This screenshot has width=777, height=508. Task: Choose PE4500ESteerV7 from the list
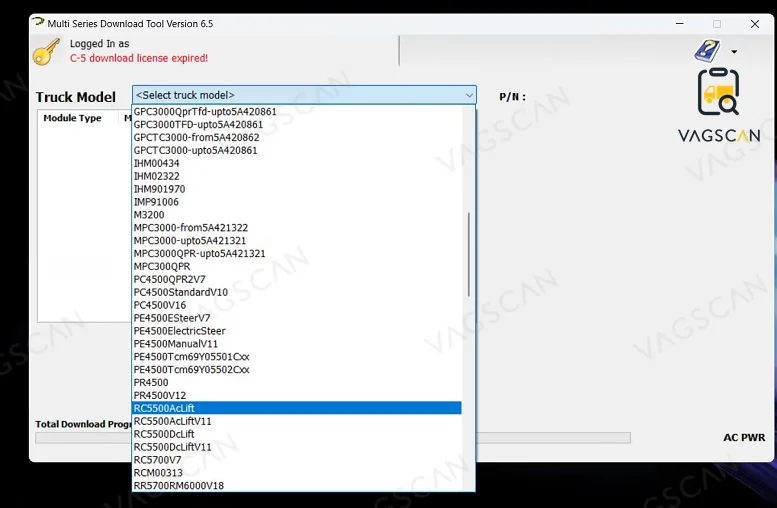[297, 318]
